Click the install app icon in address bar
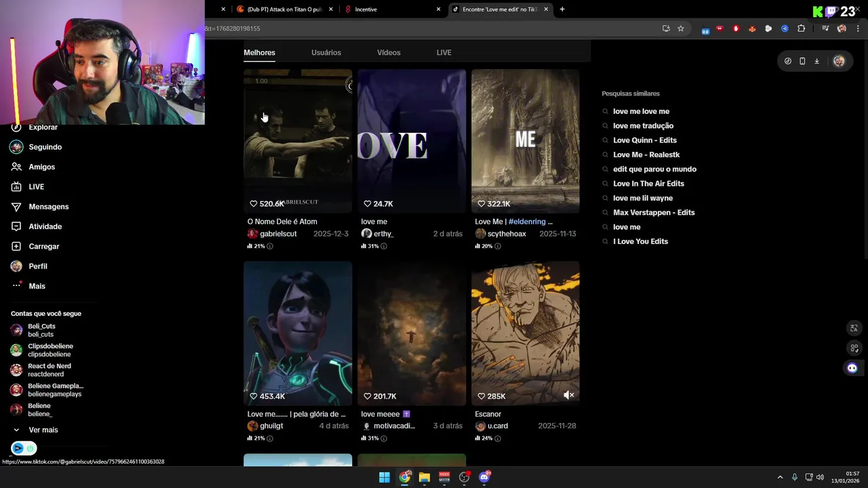868x488 pixels. tap(666, 28)
